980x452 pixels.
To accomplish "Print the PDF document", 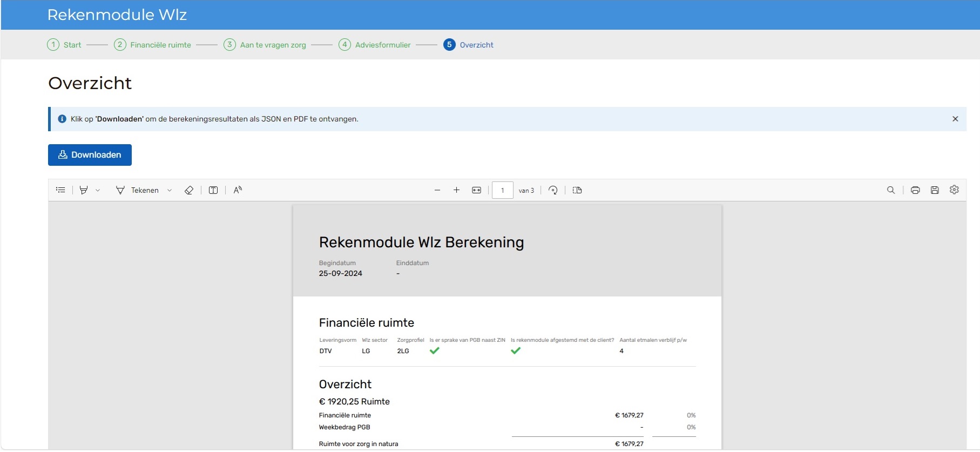I will click(x=915, y=190).
